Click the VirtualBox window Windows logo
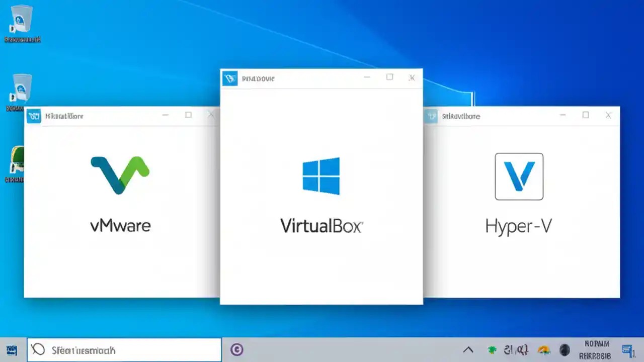644x362 pixels. [321, 175]
